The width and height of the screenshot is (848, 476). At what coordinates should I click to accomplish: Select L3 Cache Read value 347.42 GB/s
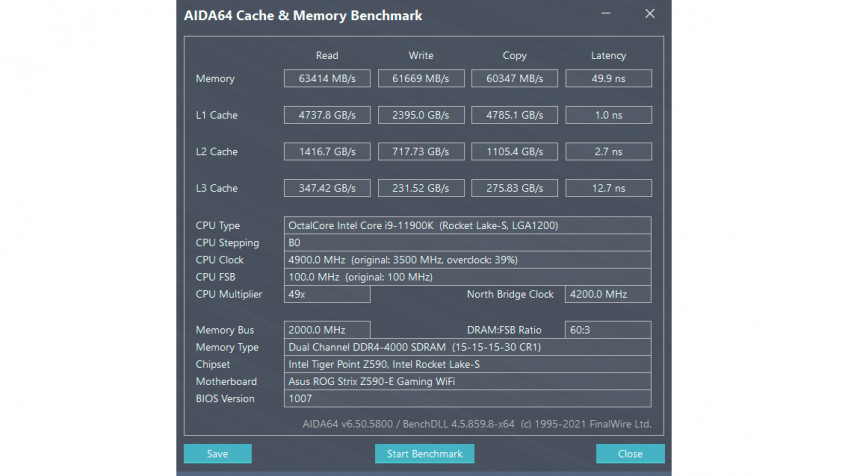(x=327, y=188)
